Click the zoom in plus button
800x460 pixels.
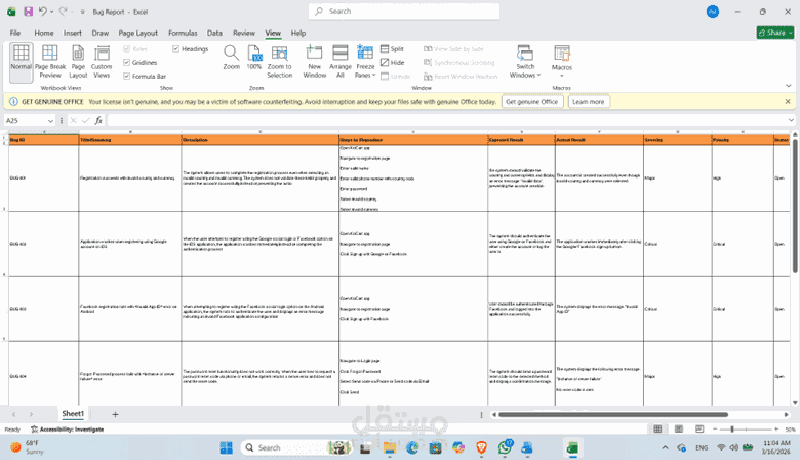[x=776, y=429]
